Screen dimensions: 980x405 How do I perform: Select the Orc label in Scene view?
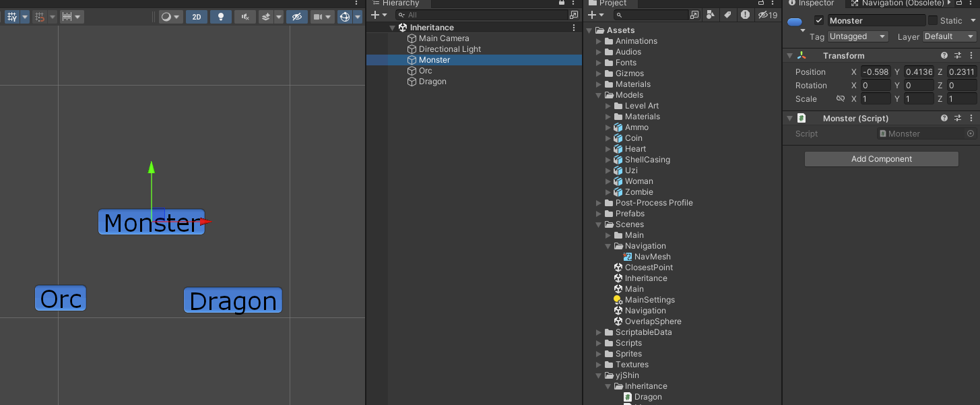61,299
